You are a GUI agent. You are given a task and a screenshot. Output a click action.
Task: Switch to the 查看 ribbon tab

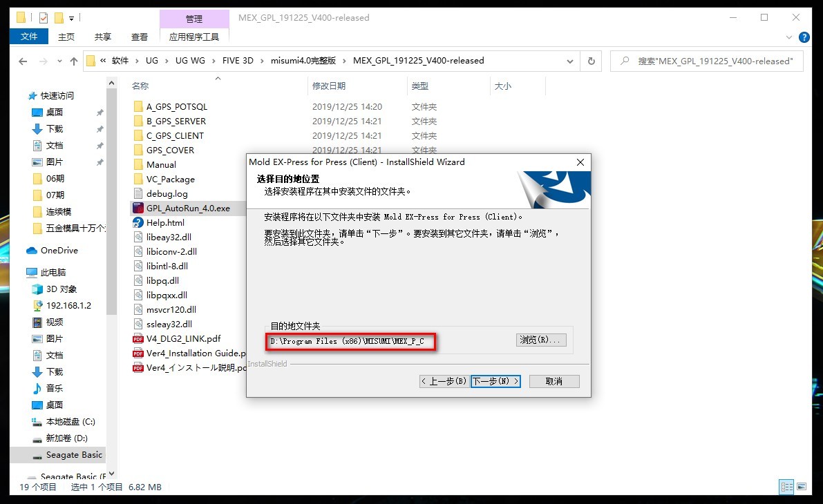139,37
